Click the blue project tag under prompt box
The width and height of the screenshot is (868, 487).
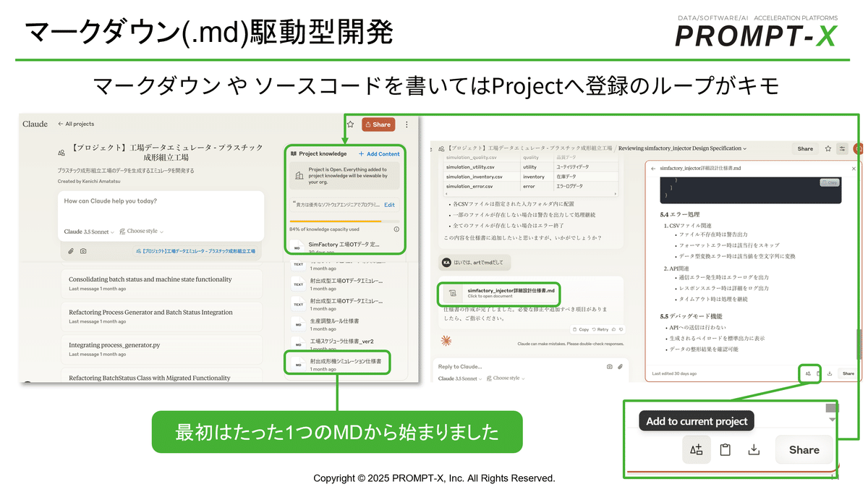click(195, 251)
